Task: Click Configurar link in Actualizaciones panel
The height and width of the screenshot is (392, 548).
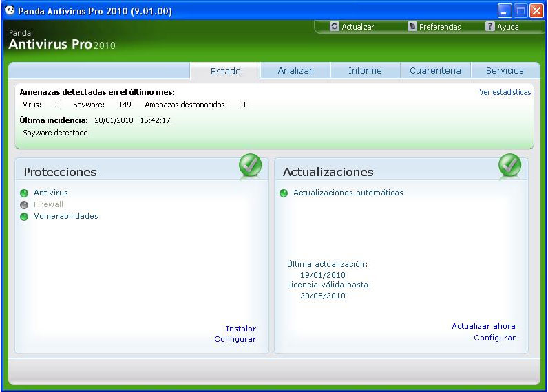Action: pos(494,338)
